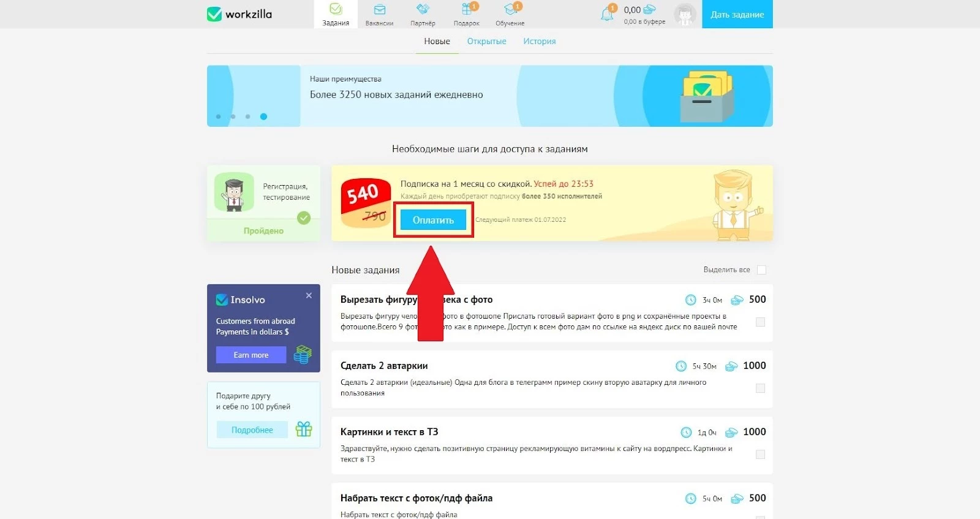Close the Insolvo promo card
Viewport: 980px width, 519px height.
coord(309,295)
